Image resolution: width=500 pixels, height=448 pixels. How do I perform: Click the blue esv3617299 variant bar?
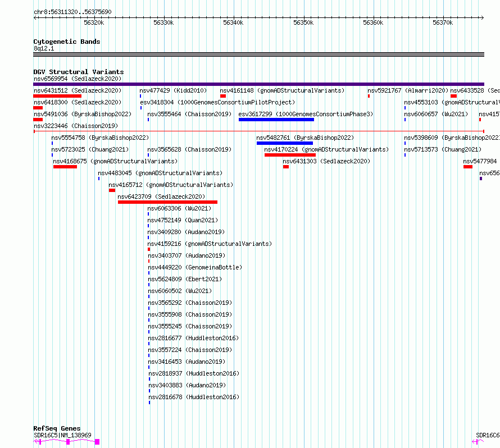(x=276, y=120)
